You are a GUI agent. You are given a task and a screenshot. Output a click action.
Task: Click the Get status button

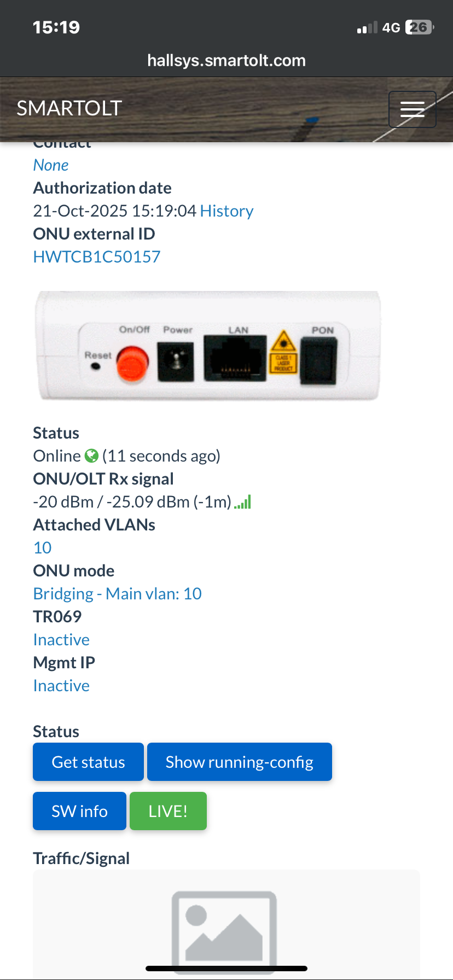tap(88, 762)
